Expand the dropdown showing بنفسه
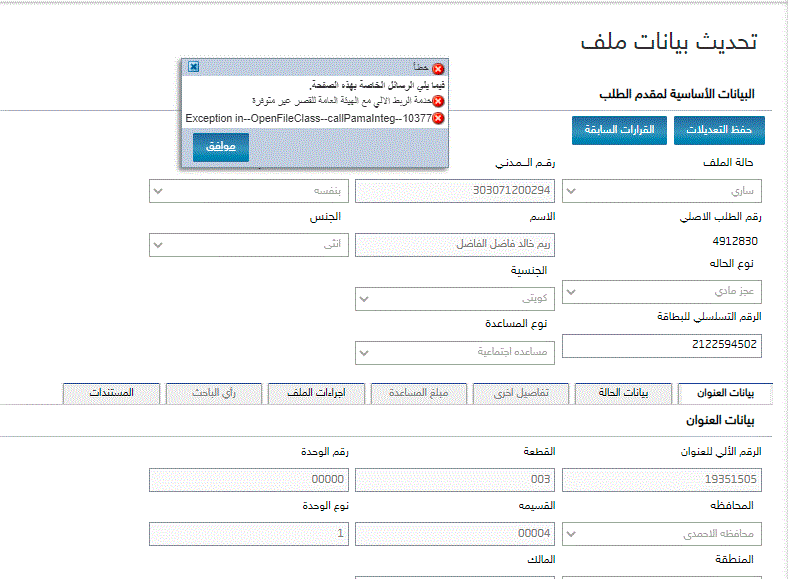 point(249,191)
